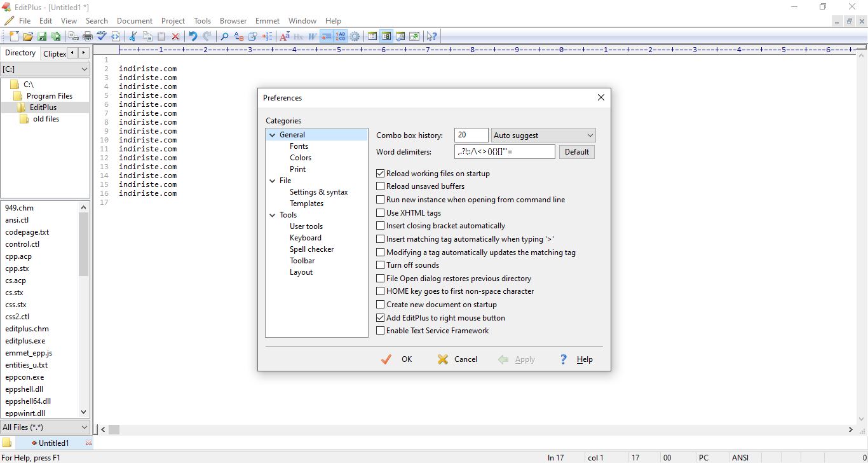Open the Search menu
This screenshot has width=868, height=463.
tap(97, 21)
